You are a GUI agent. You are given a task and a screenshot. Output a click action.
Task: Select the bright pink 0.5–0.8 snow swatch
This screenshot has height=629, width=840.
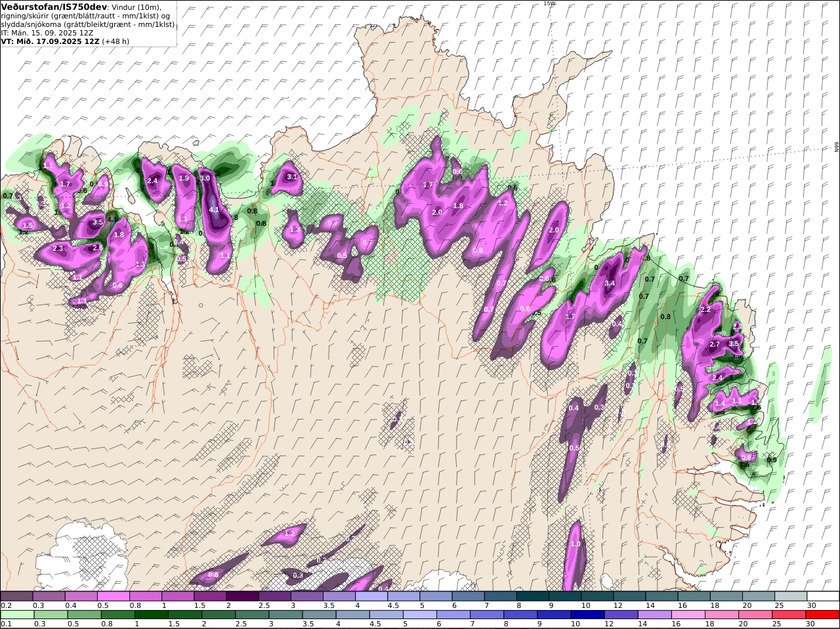pyautogui.click(x=113, y=596)
